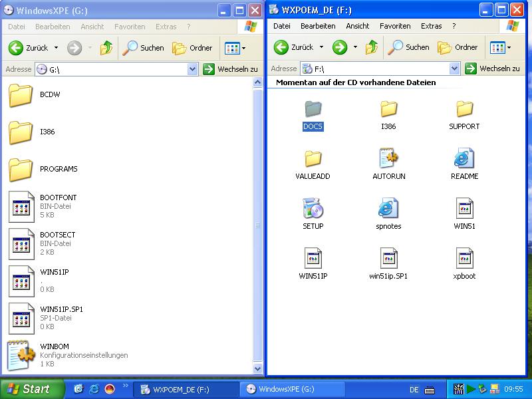This screenshot has width=532, height=399.
Task: Open Datei menu in WXPOEM_DE window
Action: coord(281,26)
